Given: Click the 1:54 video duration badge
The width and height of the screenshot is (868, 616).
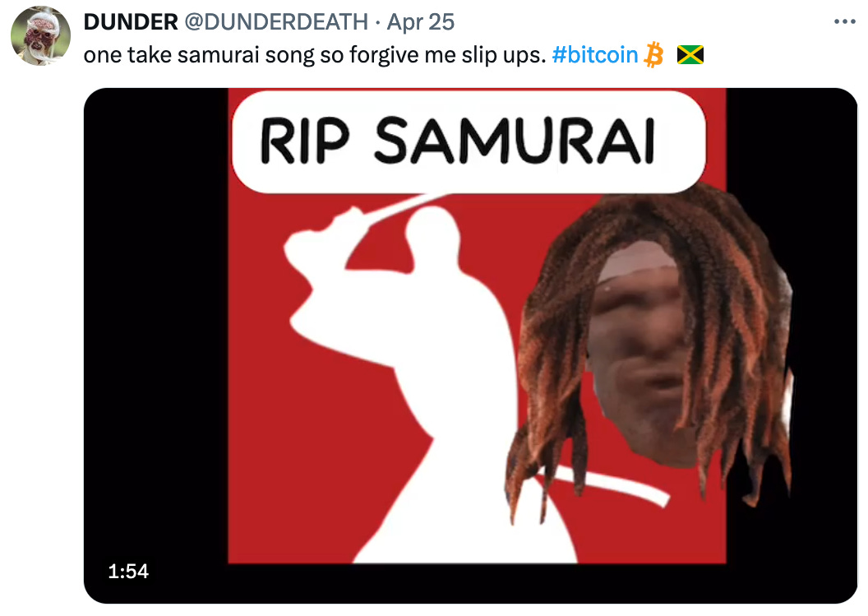Looking at the screenshot, I should click(128, 571).
